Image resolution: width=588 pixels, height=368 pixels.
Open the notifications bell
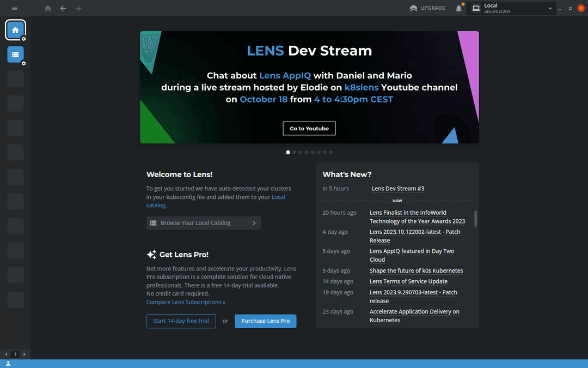point(459,8)
